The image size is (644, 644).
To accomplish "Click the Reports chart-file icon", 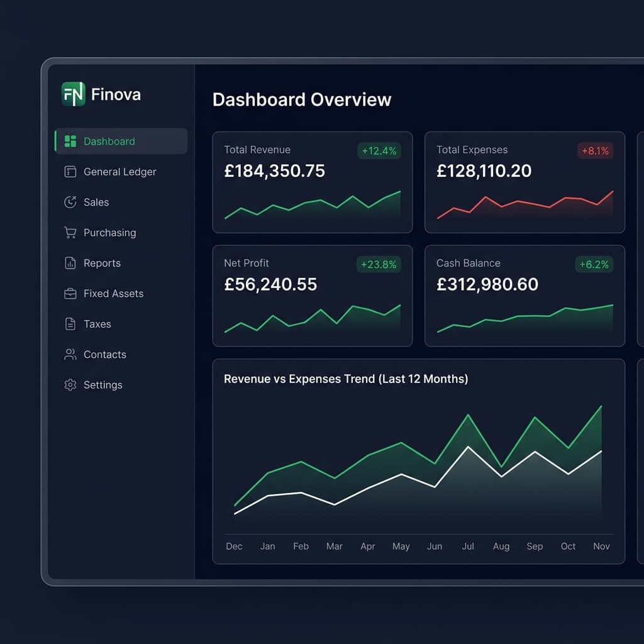I will tap(70, 263).
